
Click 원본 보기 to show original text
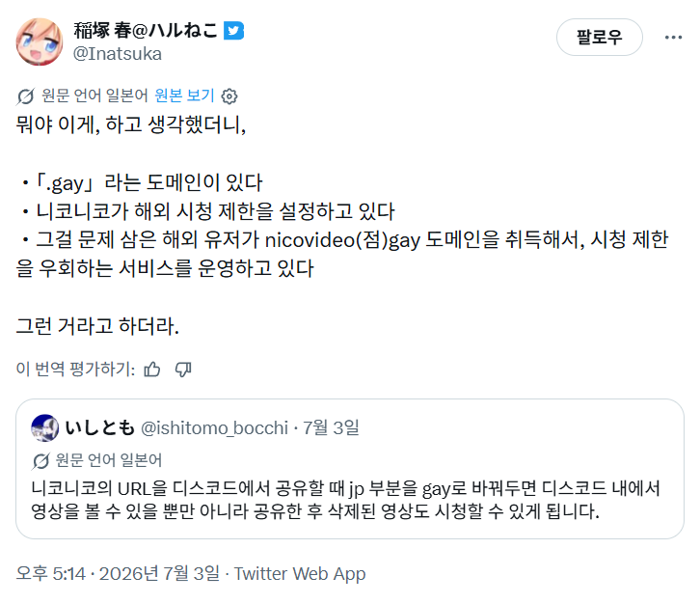pos(184,96)
